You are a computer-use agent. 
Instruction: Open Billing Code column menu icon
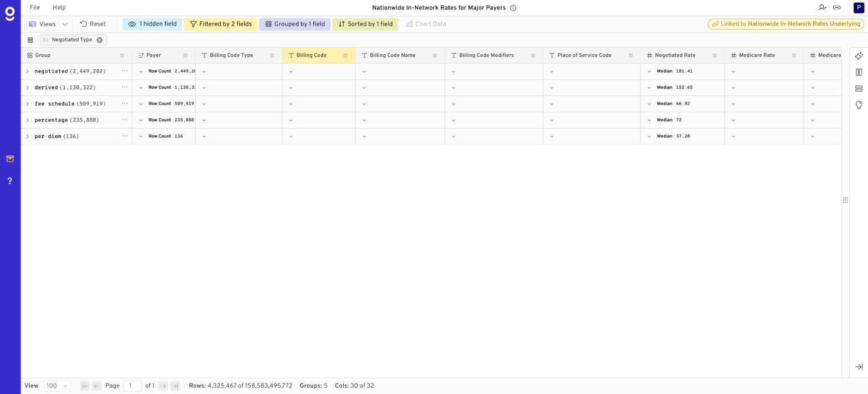coord(345,55)
